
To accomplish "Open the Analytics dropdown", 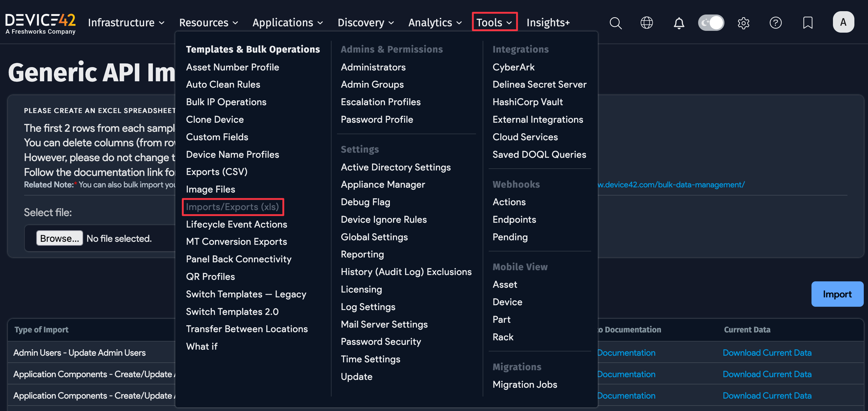I will [435, 22].
